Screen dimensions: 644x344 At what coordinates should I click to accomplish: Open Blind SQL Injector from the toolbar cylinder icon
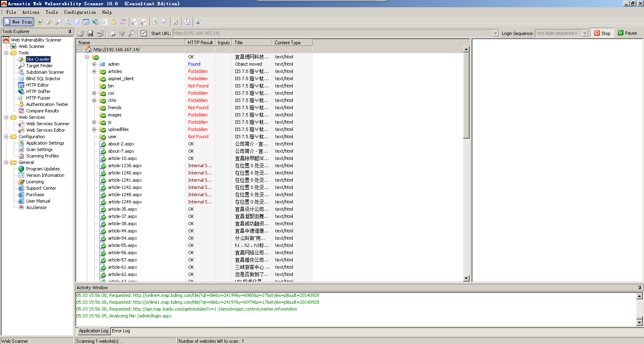tap(77, 22)
